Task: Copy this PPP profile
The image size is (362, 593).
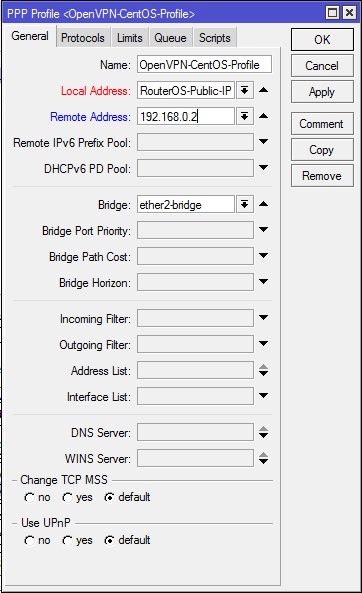Action: [322, 150]
